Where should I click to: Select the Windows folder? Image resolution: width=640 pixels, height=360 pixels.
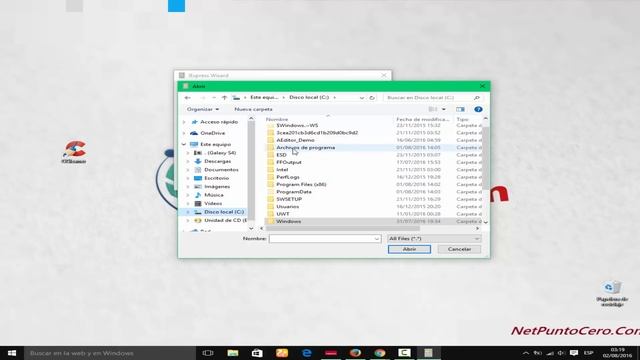(288, 221)
